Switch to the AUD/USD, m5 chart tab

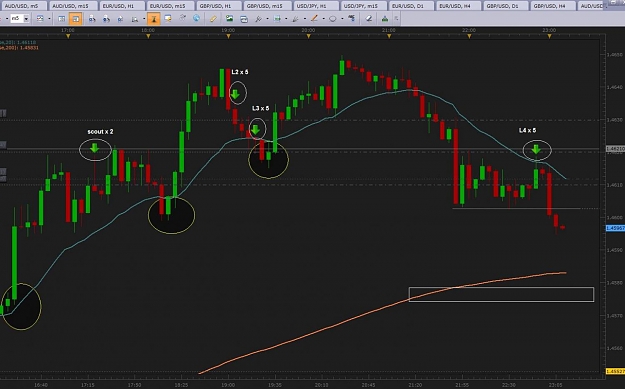click(23, 6)
